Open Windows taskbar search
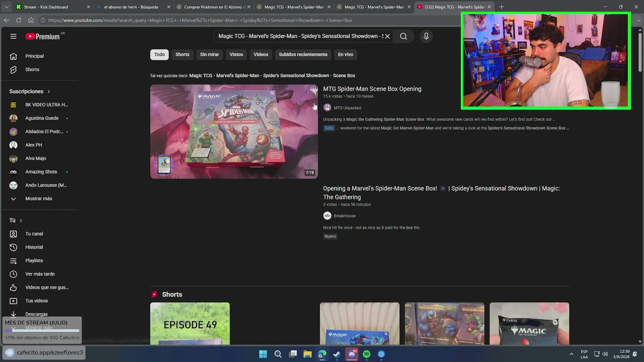The image size is (644, 362). pyautogui.click(x=278, y=354)
